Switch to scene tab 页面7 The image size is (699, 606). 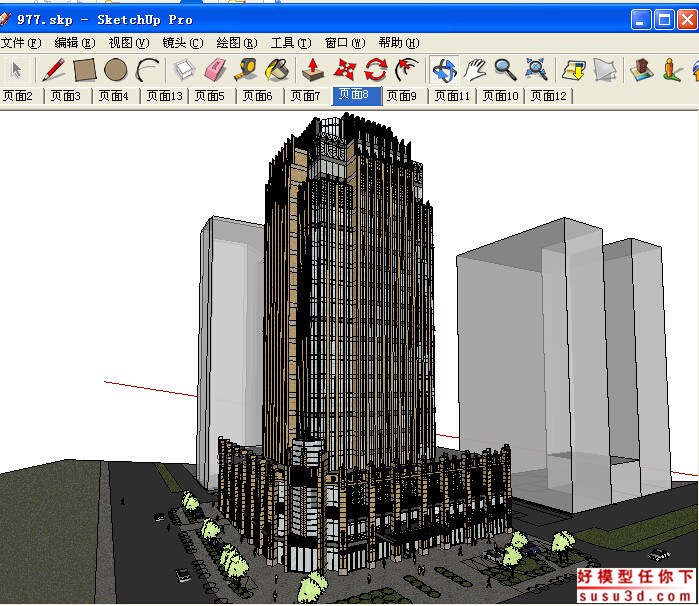[x=308, y=96]
